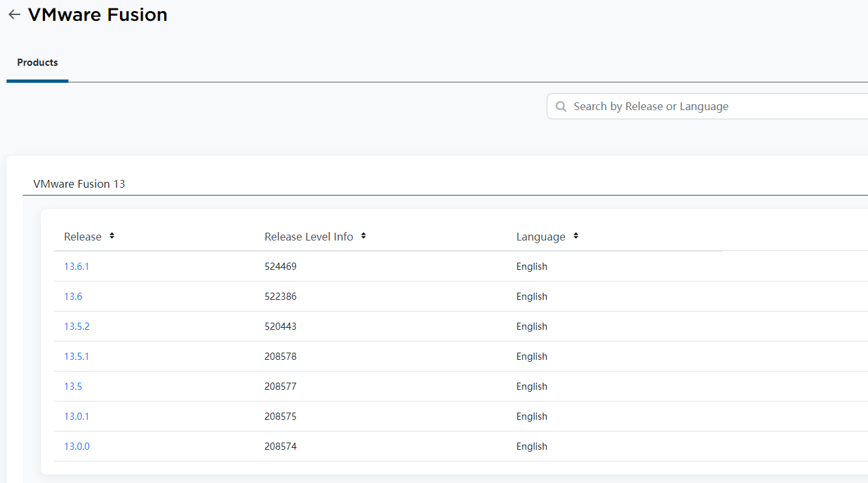Image resolution: width=868 pixels, height=483 pixels.
Task: Select build number 524469
Action: [280, 267]
